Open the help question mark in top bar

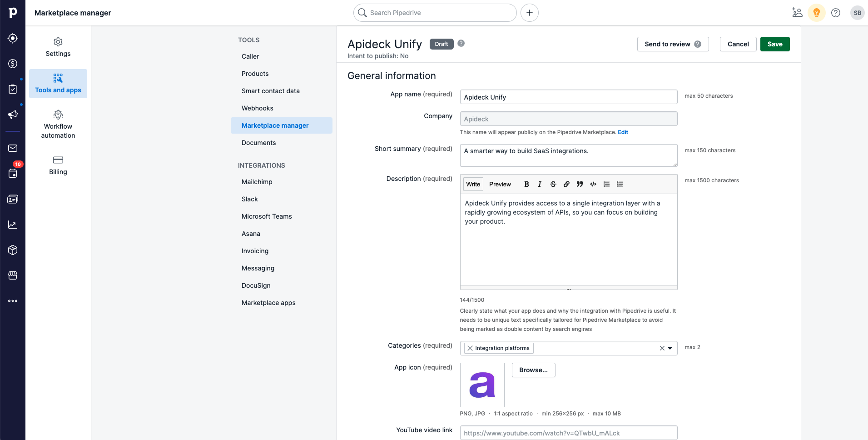pyautogui.click(x=836, y=13)
